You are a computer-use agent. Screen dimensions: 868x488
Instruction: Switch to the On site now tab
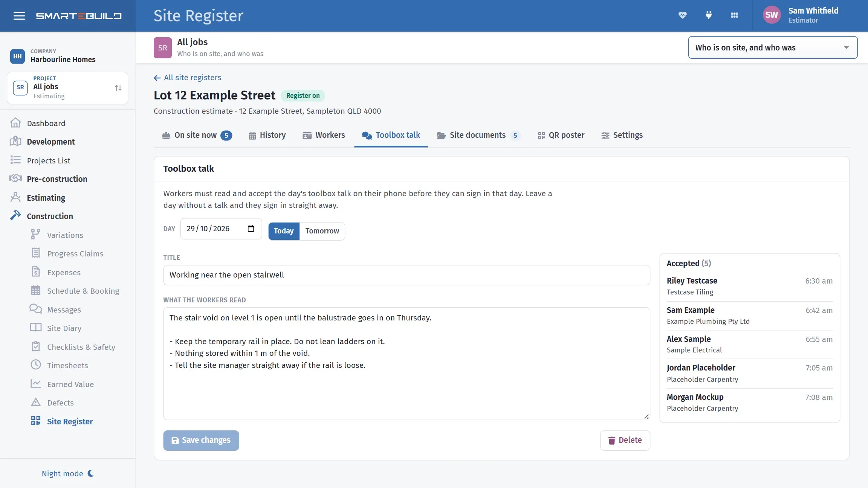pyautogui.click(x=197, y=135)
